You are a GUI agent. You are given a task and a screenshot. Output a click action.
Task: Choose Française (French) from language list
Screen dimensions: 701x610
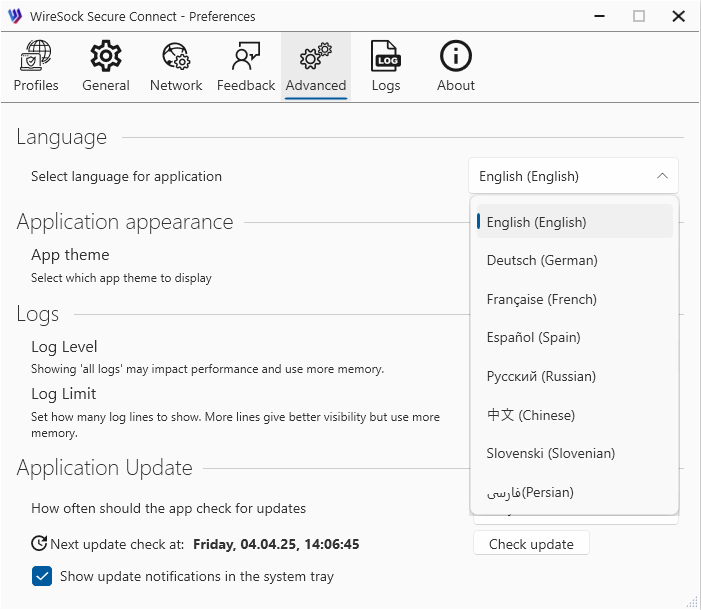coord(574,299)
